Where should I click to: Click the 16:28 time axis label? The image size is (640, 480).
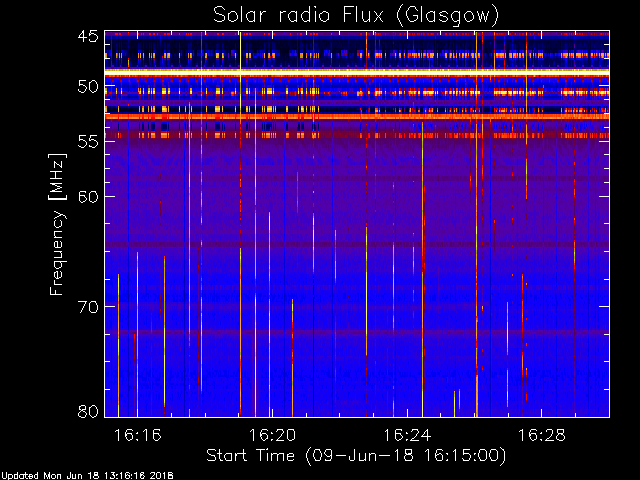(542, 435)
